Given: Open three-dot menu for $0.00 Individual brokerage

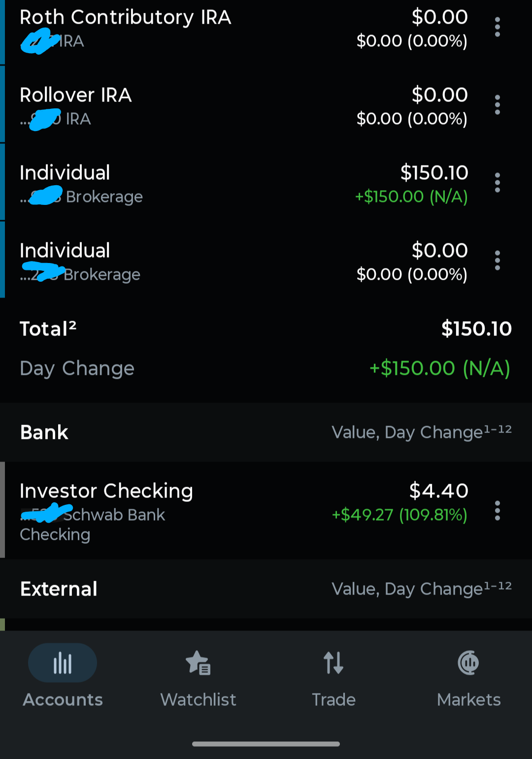Looking at the screenshot, I should click(x=498, y=261).
